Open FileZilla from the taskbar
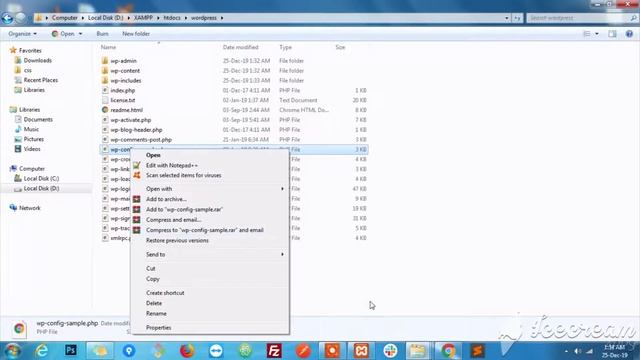 274,351
